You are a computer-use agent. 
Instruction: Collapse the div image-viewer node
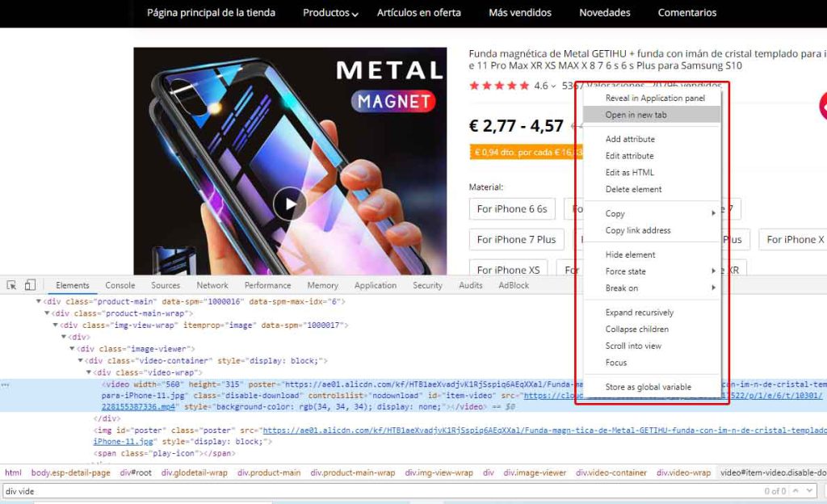pos(72,349)
